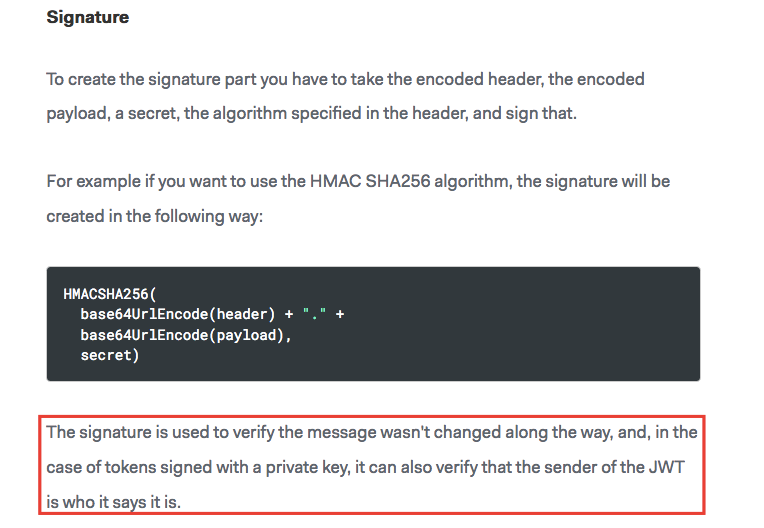
Task: Click the Signature heading
Action: [88, 18]
